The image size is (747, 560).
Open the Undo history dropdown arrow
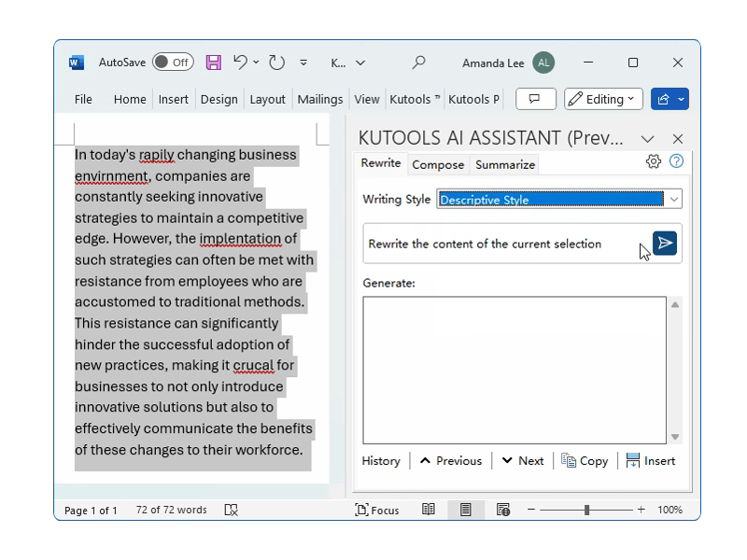coord(256,63)
